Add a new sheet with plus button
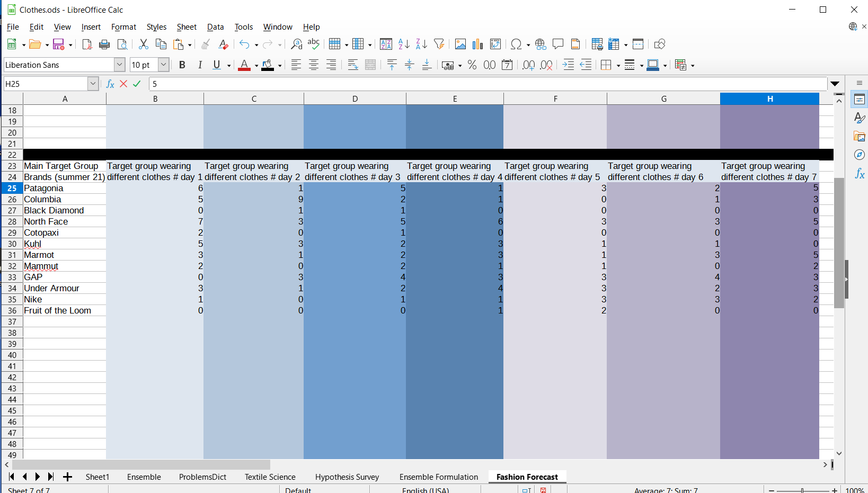Screen dimensions: 868x493 [x=67, y=477]
